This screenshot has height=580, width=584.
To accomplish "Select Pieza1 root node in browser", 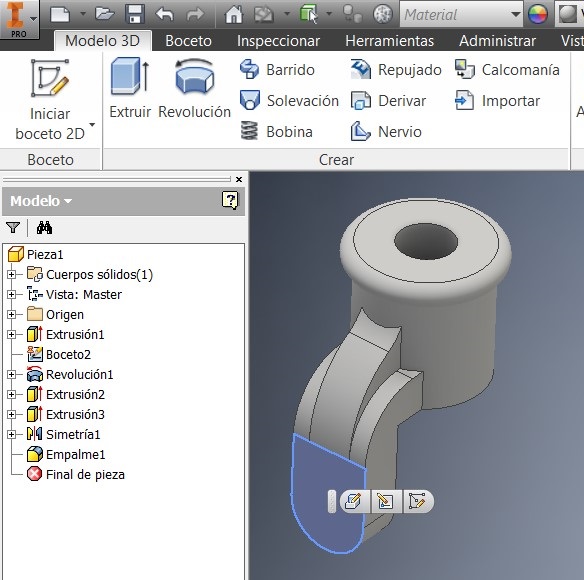I will 36,254.
